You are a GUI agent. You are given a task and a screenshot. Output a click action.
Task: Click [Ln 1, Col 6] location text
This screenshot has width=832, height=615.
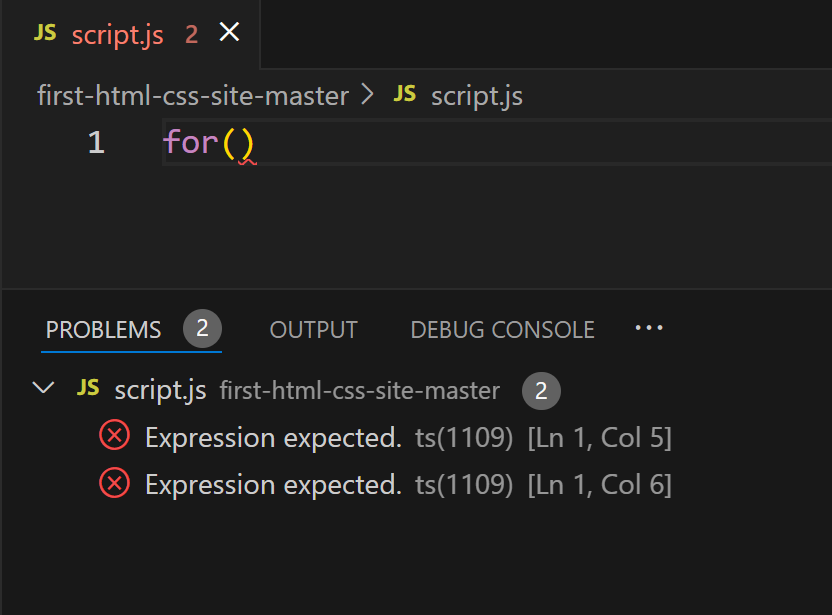point(600,484)
